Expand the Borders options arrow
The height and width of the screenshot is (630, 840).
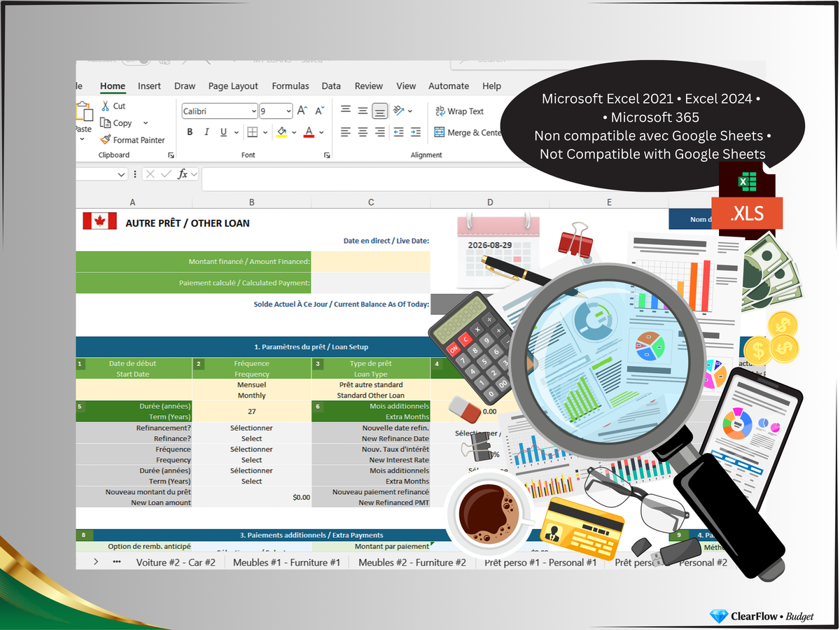click(264, 132)
